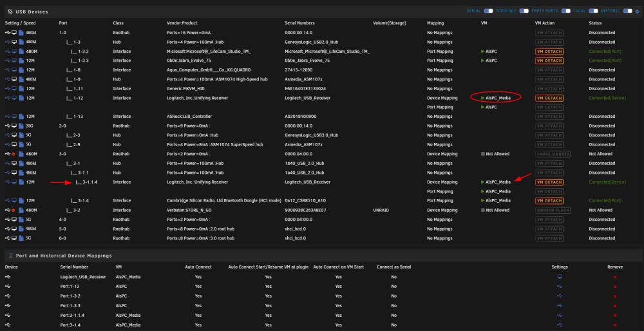Image resolution: width=644 pixels, height=331 pixels.
Task: Toggle the TOPOLOGY switch
Action: 524,11
